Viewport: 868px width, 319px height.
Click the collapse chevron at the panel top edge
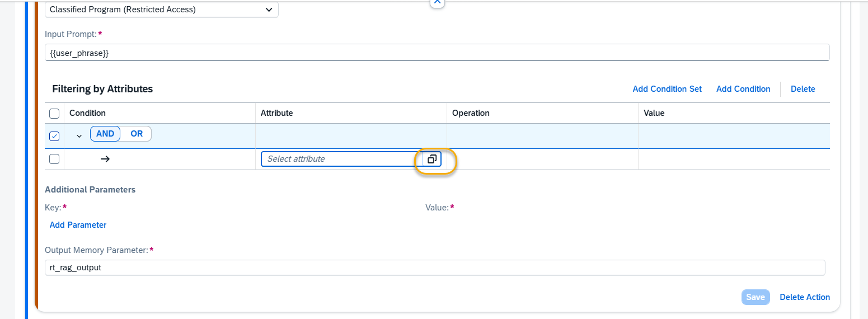point(438,2)
